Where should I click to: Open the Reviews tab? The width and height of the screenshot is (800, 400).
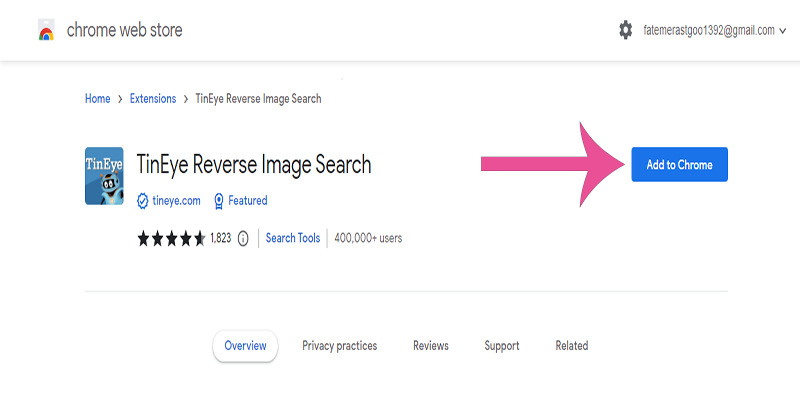430,346
